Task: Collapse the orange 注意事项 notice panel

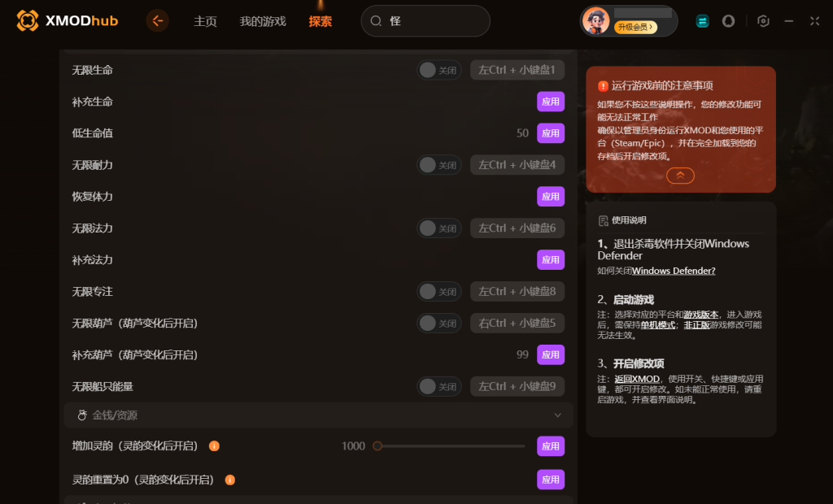Action: click(x=680, y=176)
